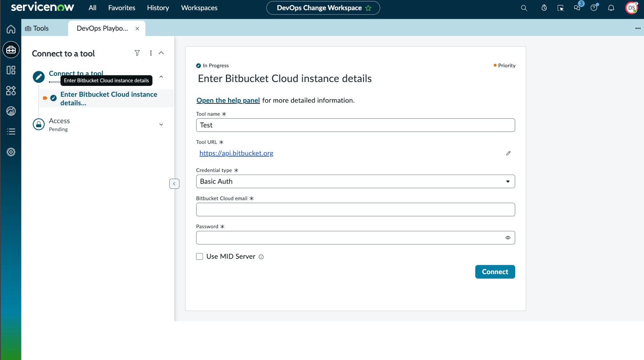This screenshot has height=360, width=644.
Task: Open the api.bitbucket.org URL link
Action: 236,153
